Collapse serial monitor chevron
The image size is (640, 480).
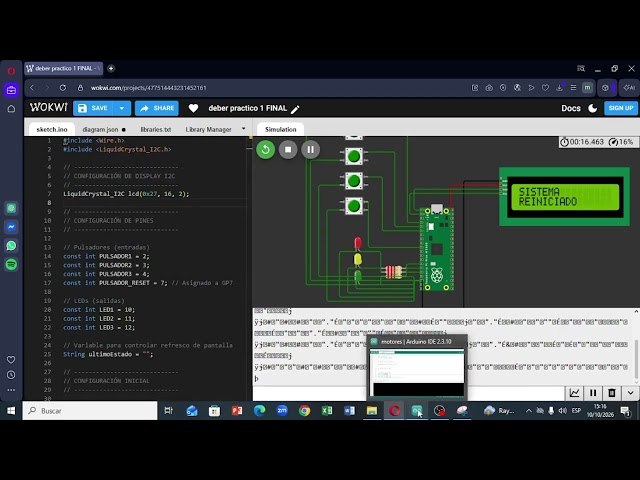pos(631,393)
